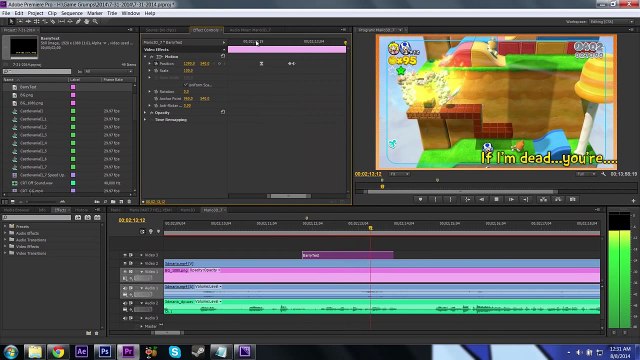
Task: Select the Ripple Edit tool
Action: 28,22
